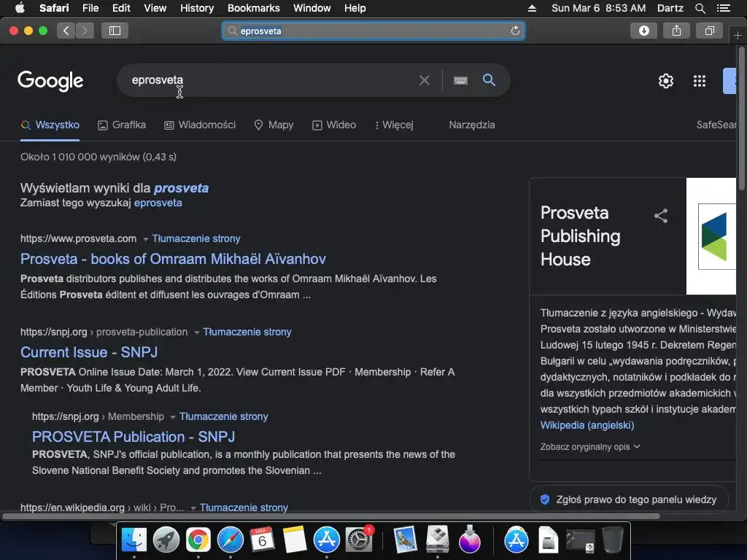Open Finder from the Dock
This screenshot has height=560, width=747.
tap(134, 540)
